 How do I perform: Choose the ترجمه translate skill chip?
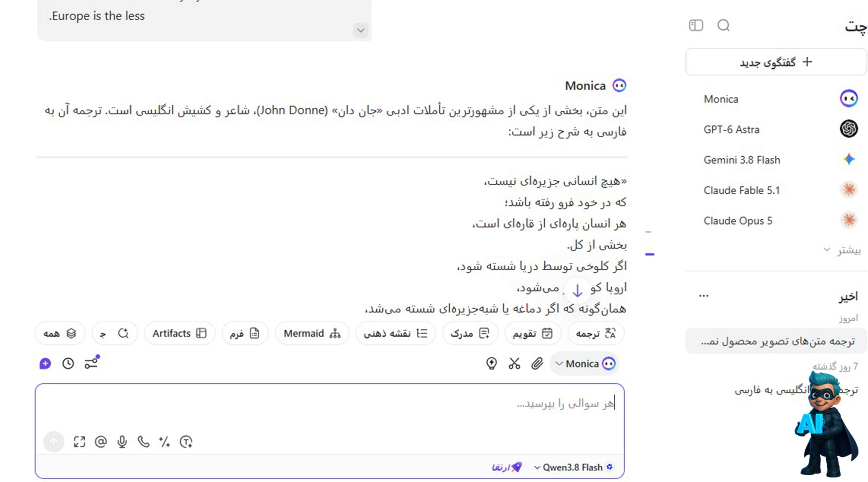pos(595,333)
